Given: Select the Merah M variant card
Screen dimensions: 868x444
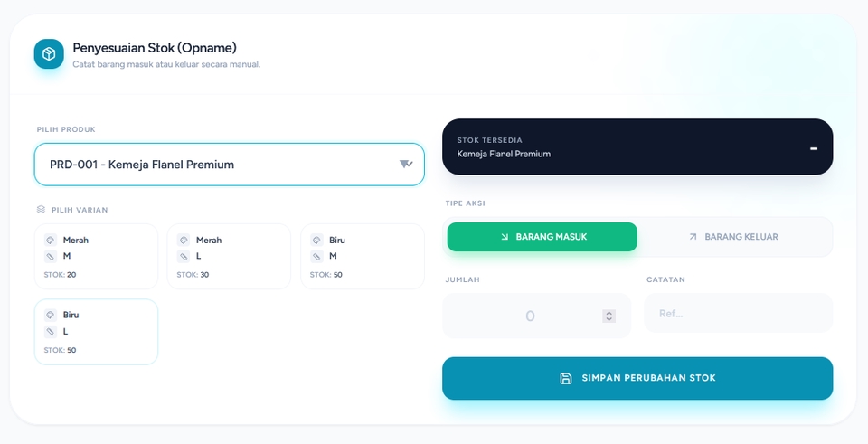Looking at the screenshot, I should (96, 257).
